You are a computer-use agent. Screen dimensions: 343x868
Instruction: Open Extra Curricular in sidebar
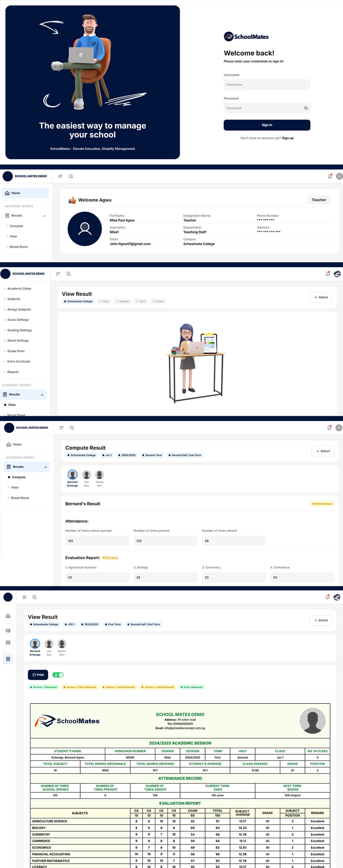(19, 362)
